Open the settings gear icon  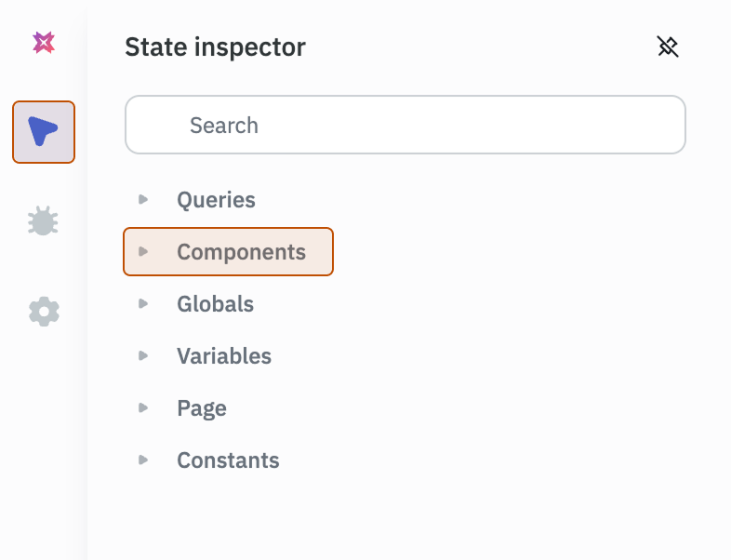(x=44, y=312)
